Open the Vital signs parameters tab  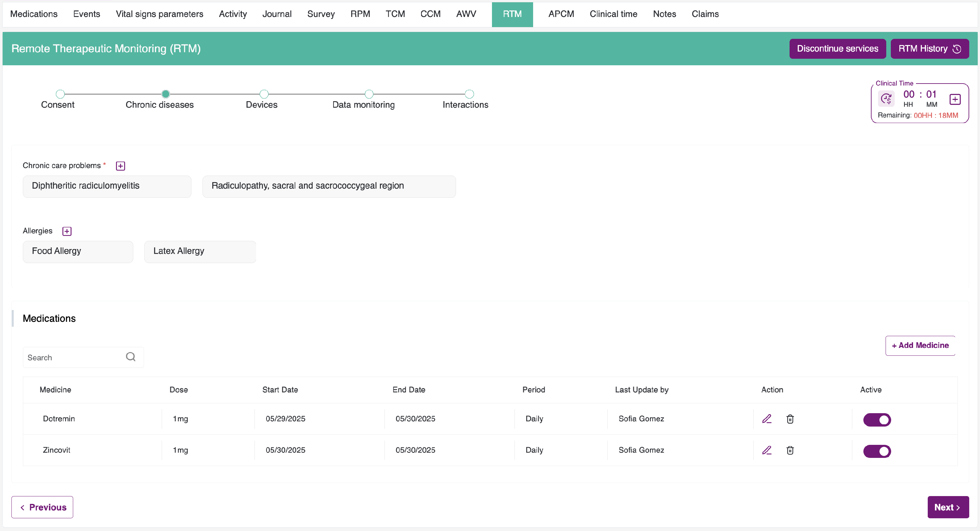point(159,14)
